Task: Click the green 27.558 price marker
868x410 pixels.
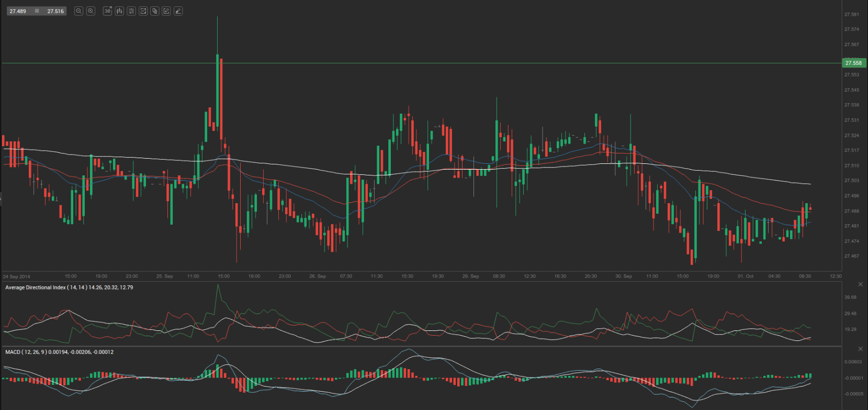Action: tap(853, 63)
